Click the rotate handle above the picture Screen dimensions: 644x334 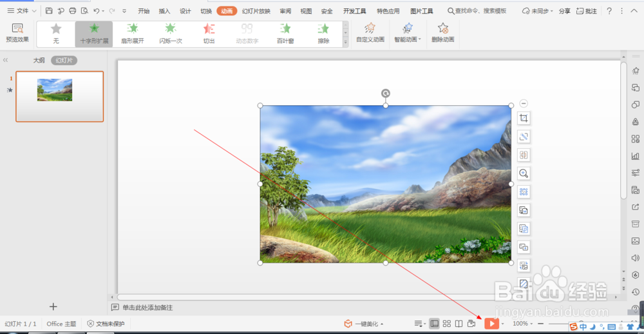pos(386,93)
